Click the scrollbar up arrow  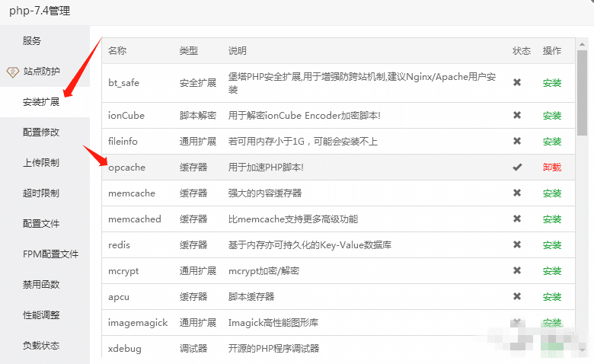582,45
